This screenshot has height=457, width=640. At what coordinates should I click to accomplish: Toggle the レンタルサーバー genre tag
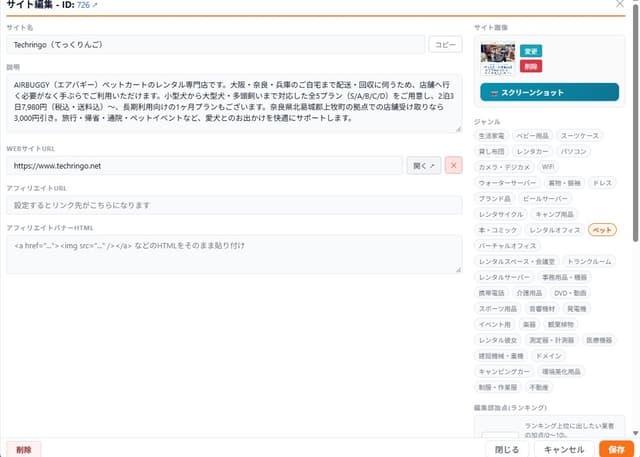pyautogui.click(x=504, y=277)
